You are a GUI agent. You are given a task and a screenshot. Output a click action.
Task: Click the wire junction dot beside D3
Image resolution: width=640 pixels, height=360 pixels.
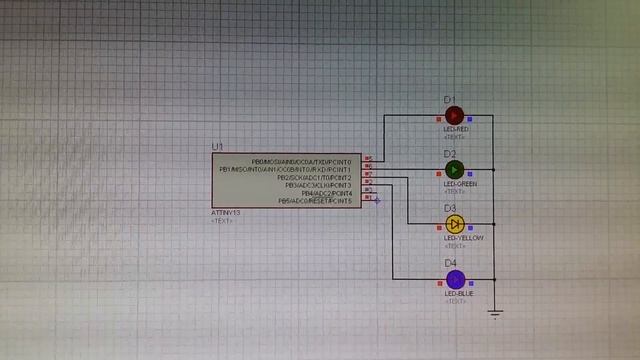[x=494, y=224]
